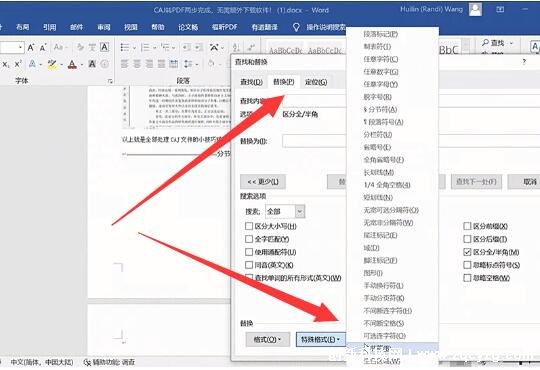The width and height of the screenshot is (540, 370).
Task: Click the Increase Font Size icon
Action: [x=31, y=48]
